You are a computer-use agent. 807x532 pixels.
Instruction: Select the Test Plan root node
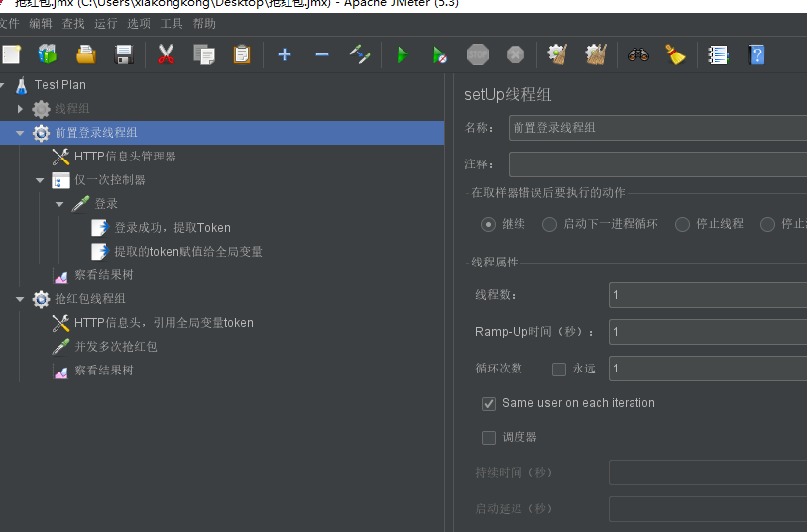coord(60,85)
